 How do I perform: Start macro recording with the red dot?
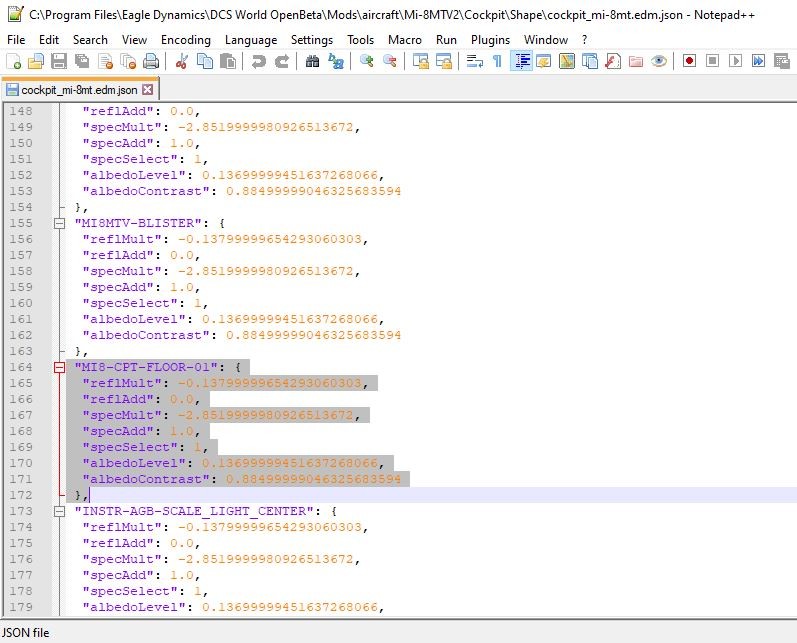pos(689,62)
